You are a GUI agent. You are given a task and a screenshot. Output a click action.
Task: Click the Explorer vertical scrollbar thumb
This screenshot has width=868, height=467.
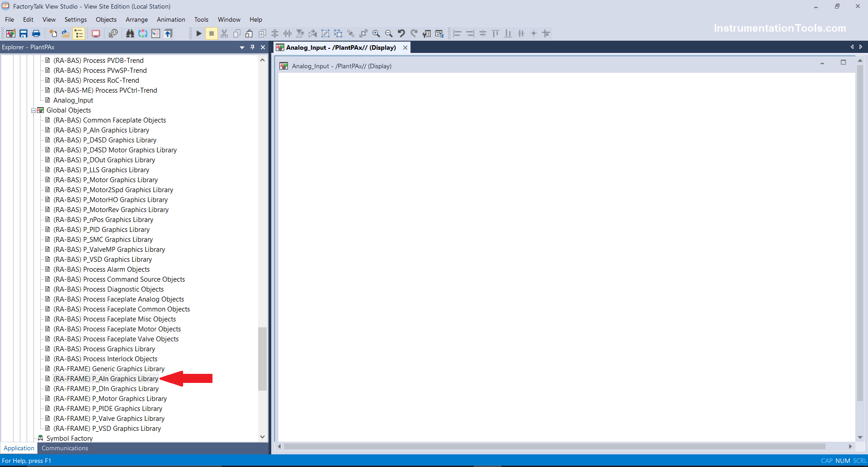click(262, 359)
